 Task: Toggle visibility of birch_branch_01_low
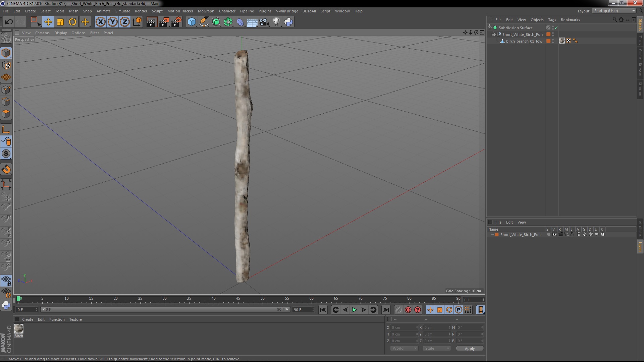coord(554,41)
